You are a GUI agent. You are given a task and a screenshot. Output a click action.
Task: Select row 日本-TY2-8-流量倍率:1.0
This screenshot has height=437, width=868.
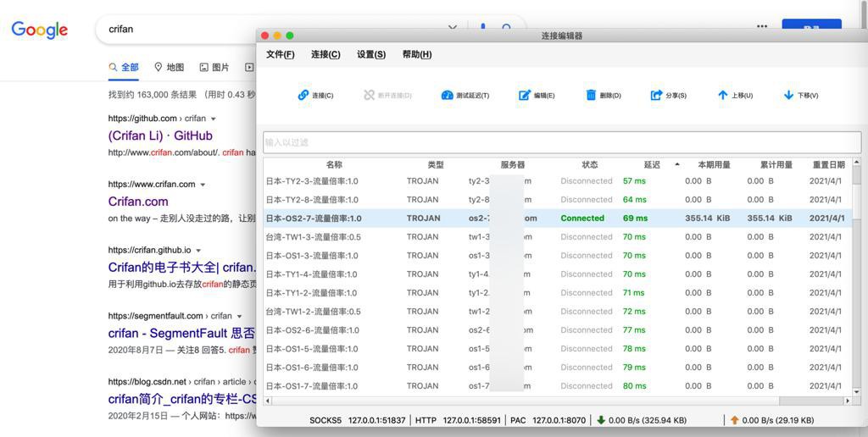[x=558, y=200]
